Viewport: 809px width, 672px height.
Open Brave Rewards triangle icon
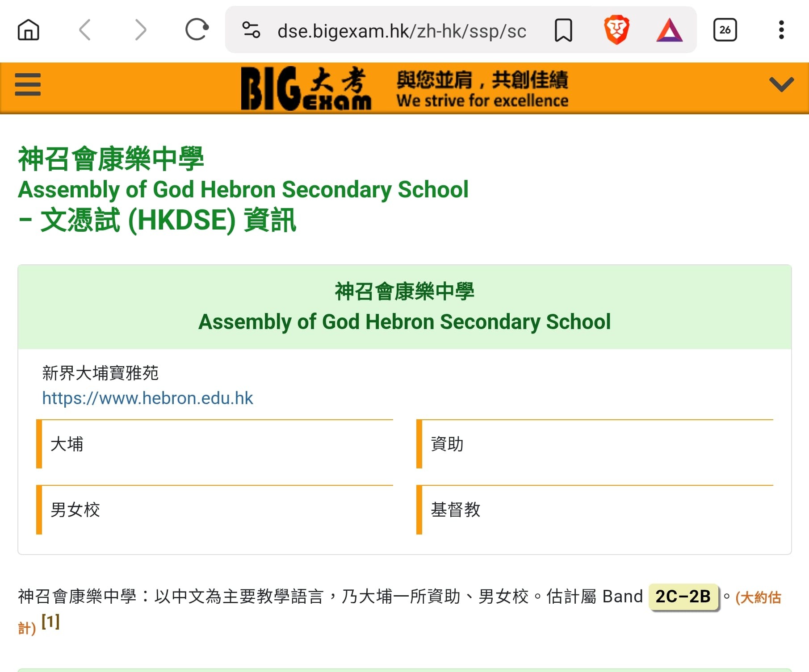[669, 30]
